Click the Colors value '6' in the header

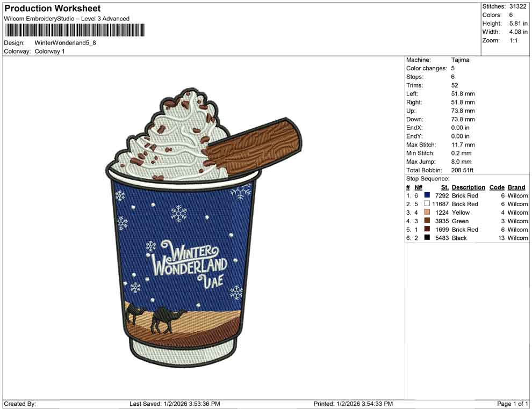pyautogui.click(x=511, y=15)
